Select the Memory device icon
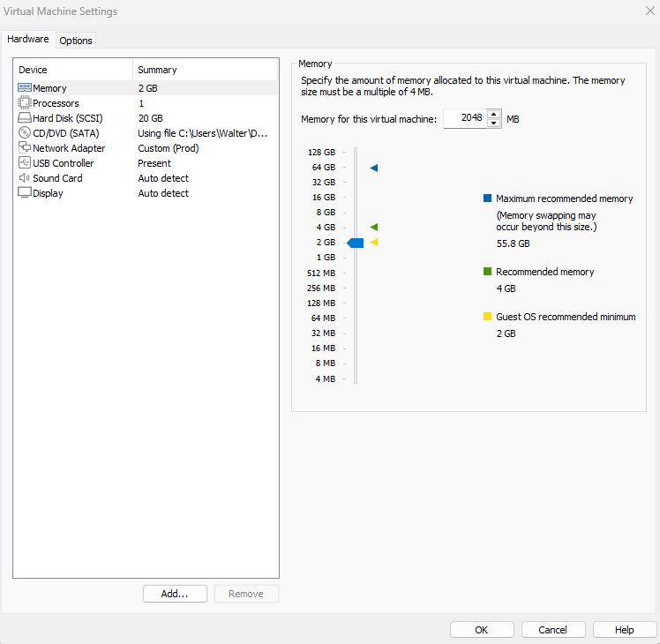Image resolution: width=660 pixels, height=644 pixels. 25,88
